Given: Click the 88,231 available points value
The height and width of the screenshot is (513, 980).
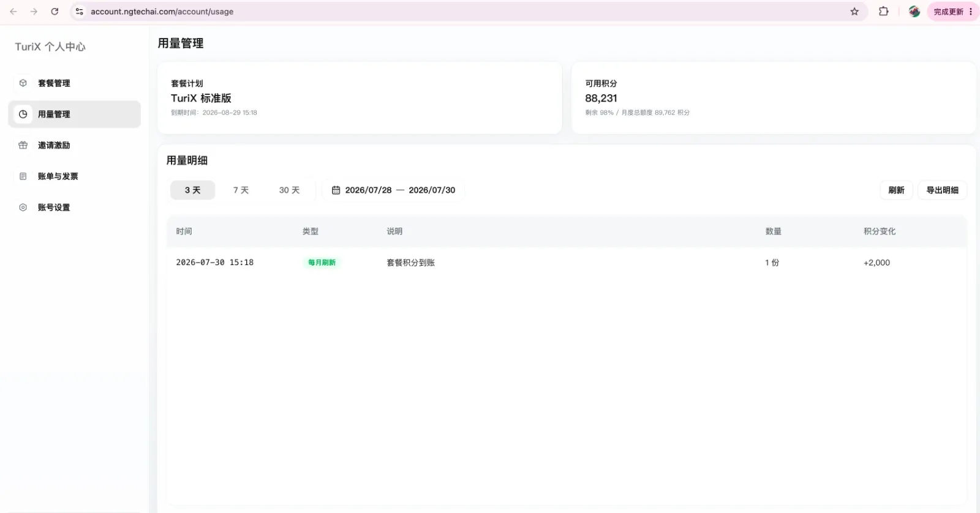Looking at the screenshot, I should pyautogui.click(x=601, y=99).
